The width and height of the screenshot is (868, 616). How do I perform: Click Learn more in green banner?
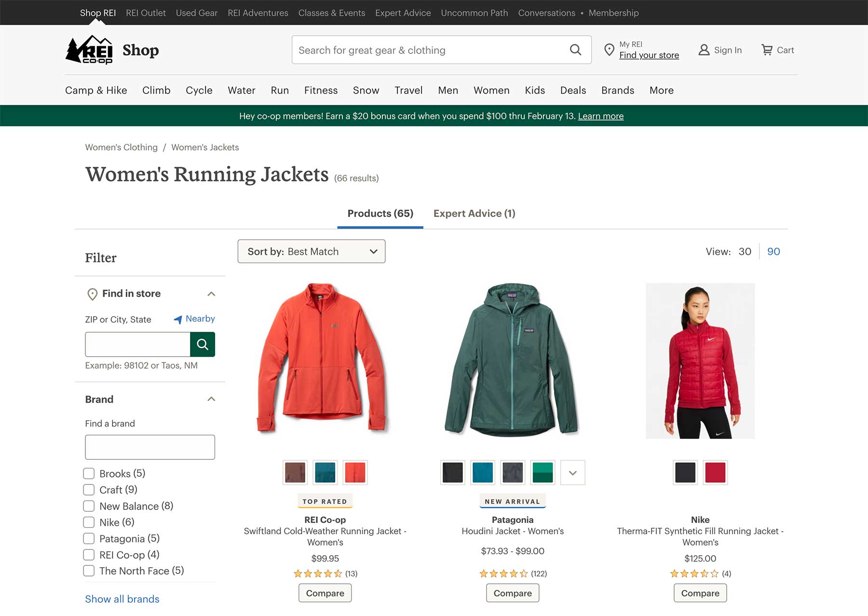click(601, 116)
